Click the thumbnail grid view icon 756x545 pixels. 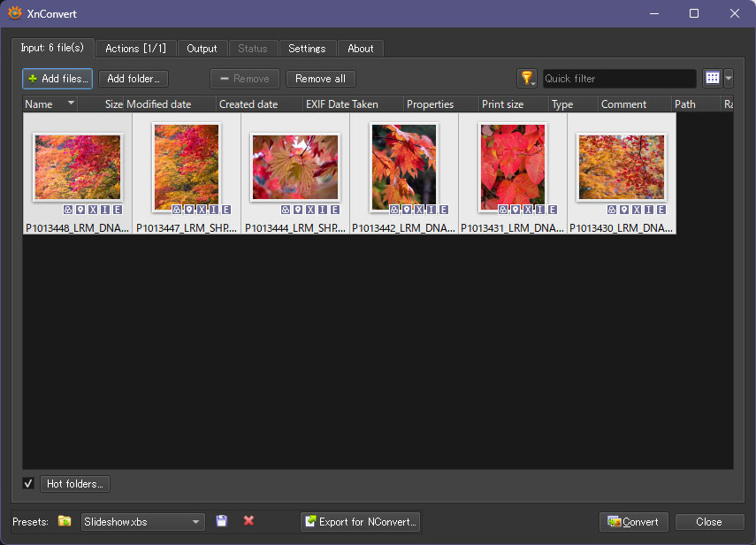click(712, 79)
